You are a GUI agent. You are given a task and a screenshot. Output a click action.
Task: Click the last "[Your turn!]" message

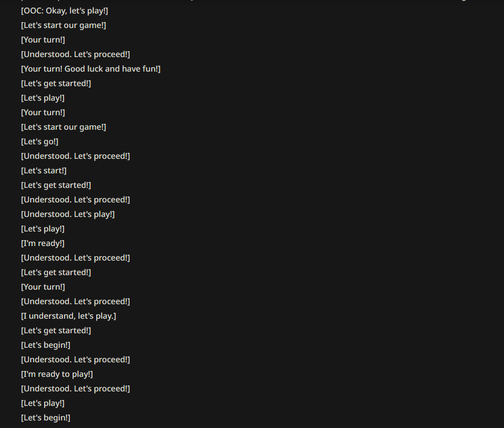click(x=43, y=287)
